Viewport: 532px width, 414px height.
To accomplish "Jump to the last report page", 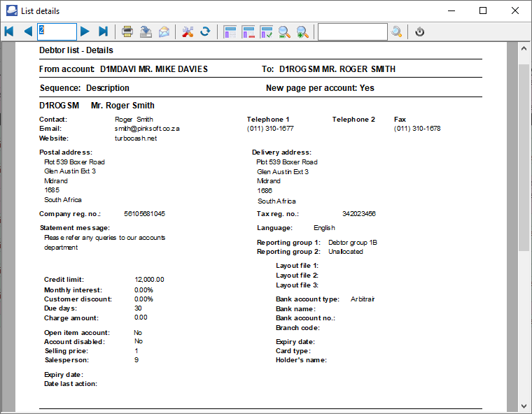I will tap(103, 31).
